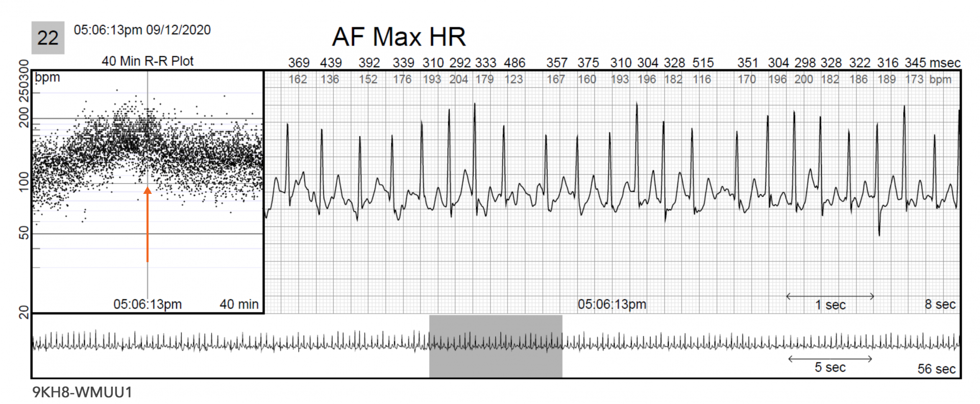Click the 186 bpm beat rate
The width and height of the screenshot is (980, 404).
point(859,80)
